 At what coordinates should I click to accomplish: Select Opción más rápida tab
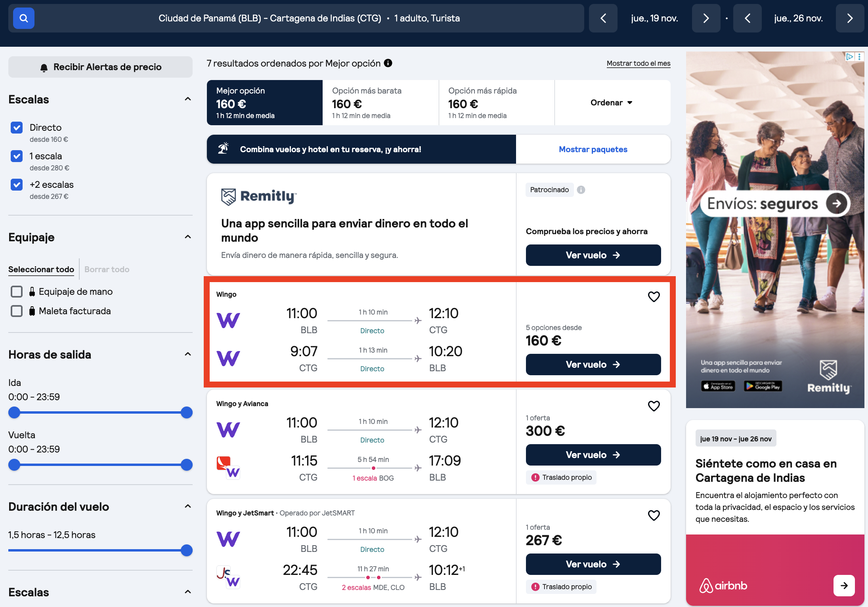tap(497, 103)
